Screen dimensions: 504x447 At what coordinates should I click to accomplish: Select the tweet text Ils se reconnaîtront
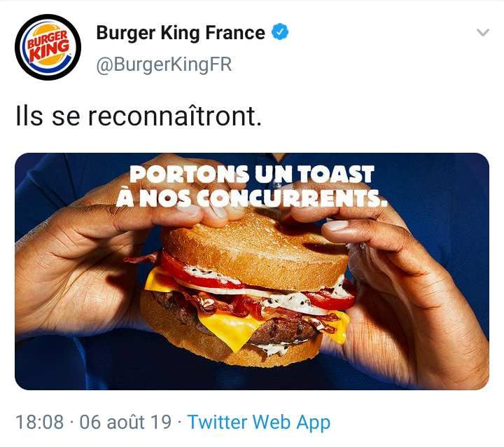click(139, 116)
